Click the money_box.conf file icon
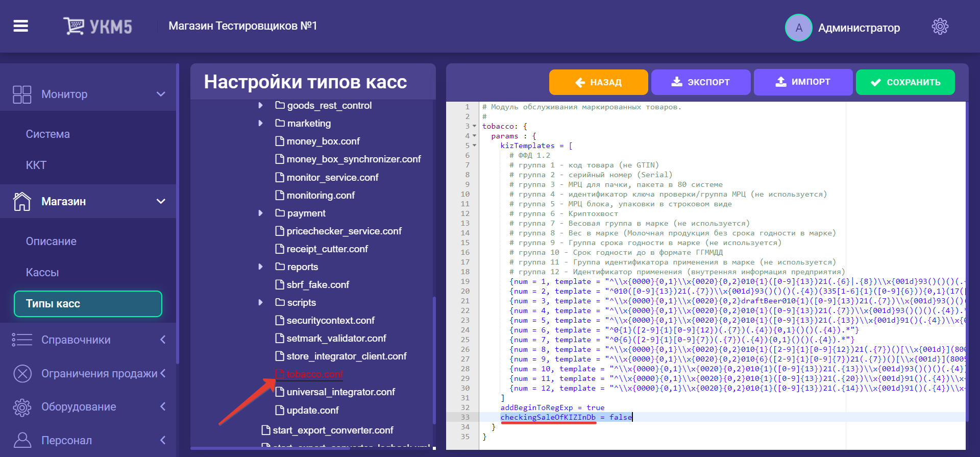Viewport: 980px width, 457px height. (x=279, y=141)
